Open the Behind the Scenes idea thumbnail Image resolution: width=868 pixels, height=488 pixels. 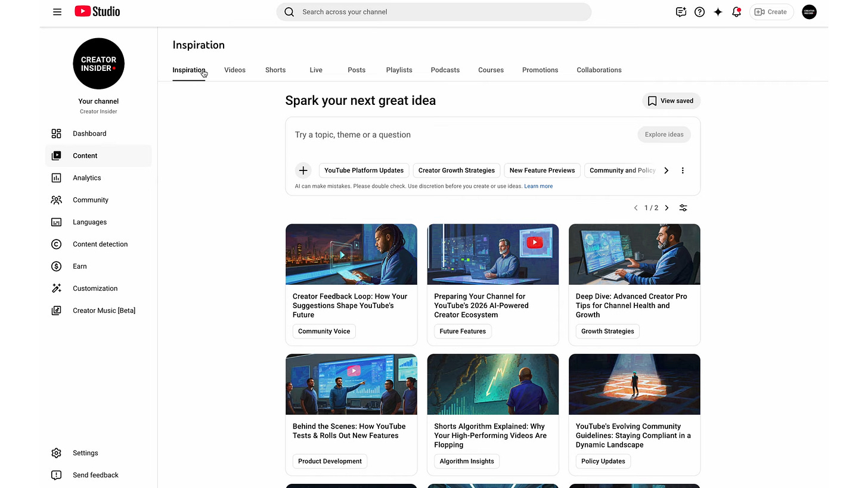coord(351,384)
